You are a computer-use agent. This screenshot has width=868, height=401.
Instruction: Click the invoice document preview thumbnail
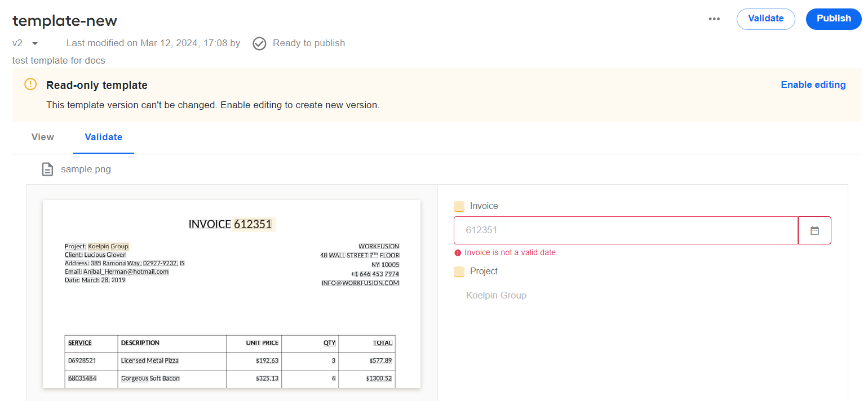coord(232,294)
